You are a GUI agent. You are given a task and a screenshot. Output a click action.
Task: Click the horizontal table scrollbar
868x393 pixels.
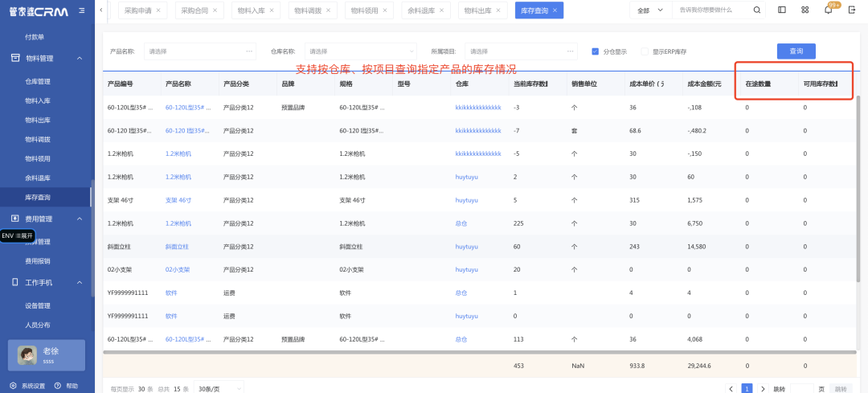pos(479,352)
